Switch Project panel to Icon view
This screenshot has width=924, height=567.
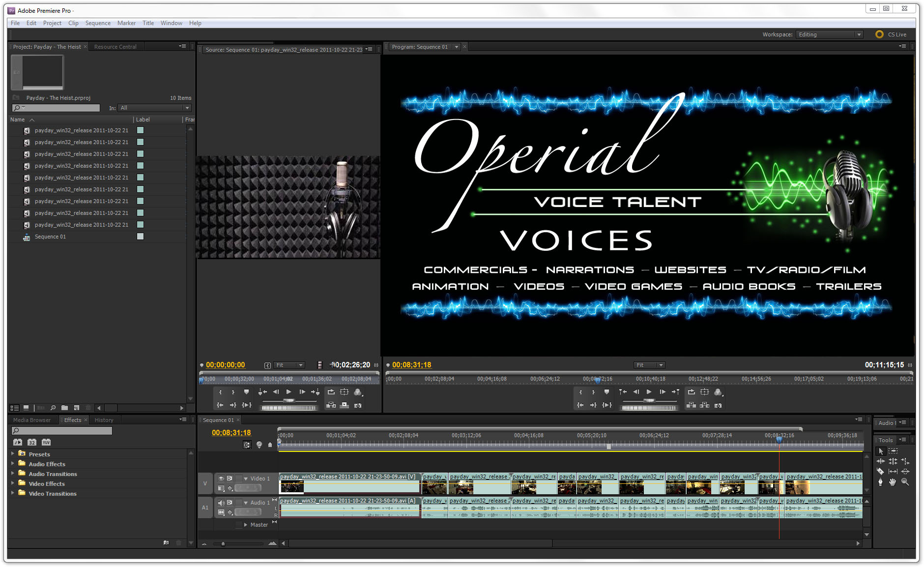26,408
